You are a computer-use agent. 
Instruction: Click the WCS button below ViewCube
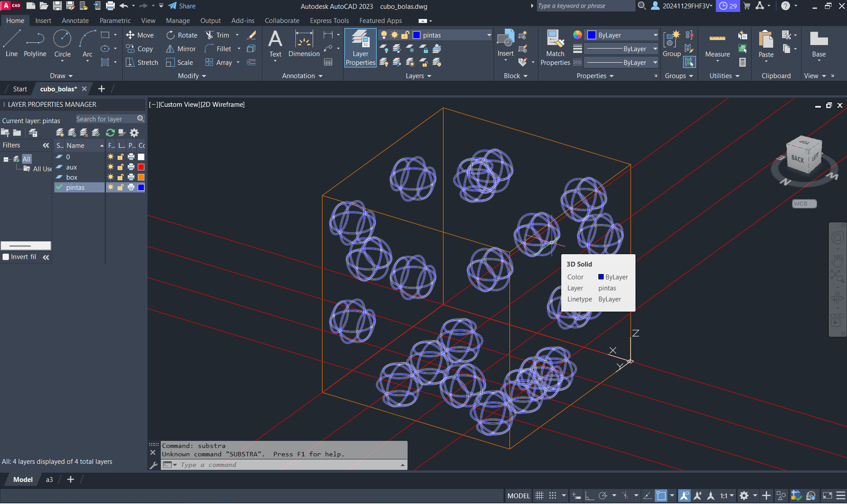pos(804,204)
